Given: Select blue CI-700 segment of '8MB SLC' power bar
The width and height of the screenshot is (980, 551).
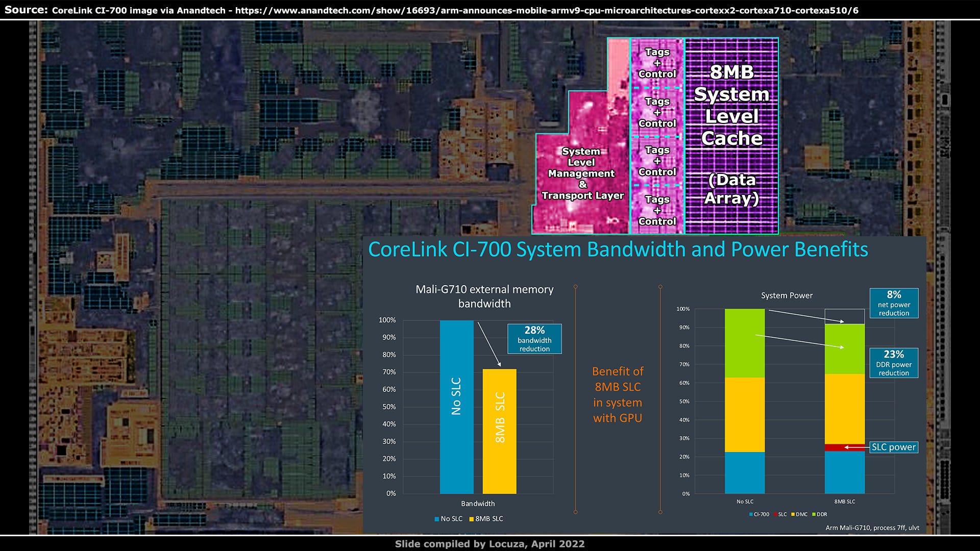Looking at the screenshot, I should (845, 472).
